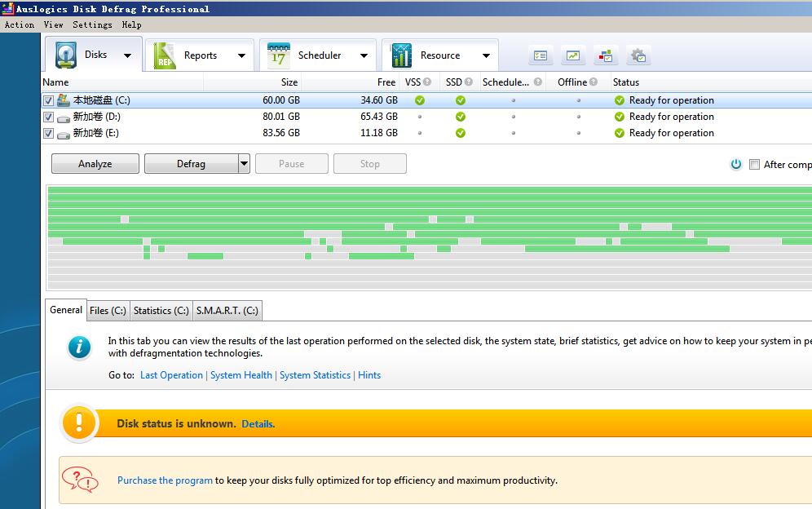Sort by the Size column header
812x509 pixels.
pos(252,82)
